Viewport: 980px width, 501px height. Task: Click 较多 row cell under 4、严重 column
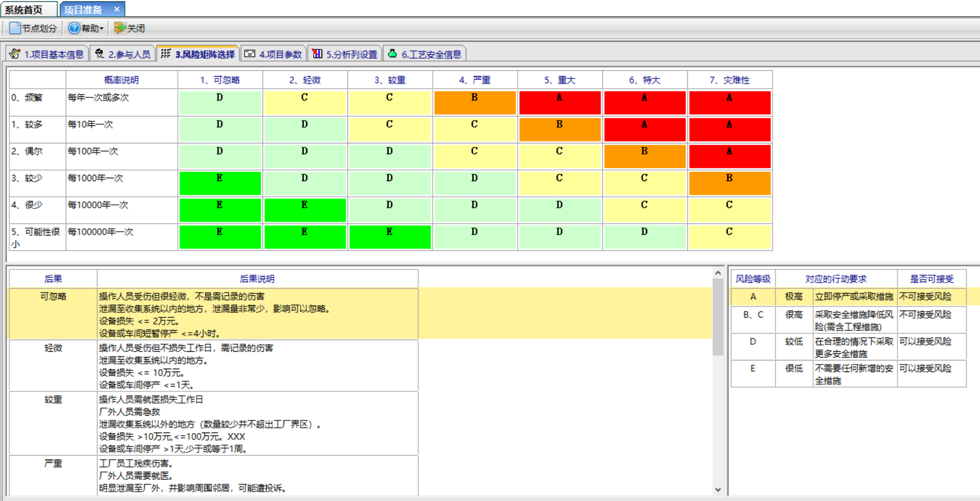[x=475, y=129]
